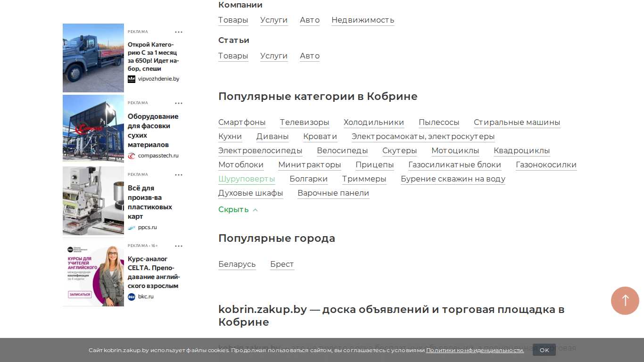
Task: Visit the Варочные панели category
Action: (x=333, y=193)
